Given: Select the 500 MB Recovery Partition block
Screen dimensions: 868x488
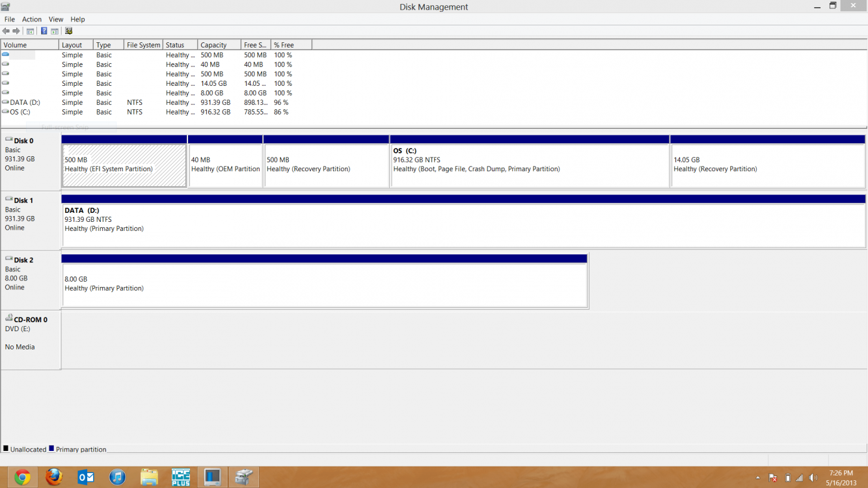Looking at the screenshot, I should (x=327, y=165).
